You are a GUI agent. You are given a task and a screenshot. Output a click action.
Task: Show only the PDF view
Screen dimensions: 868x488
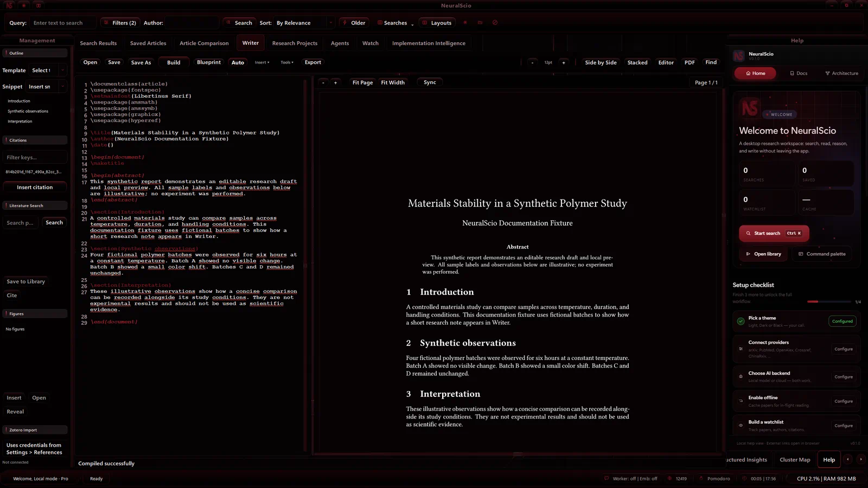coord(690,62)
